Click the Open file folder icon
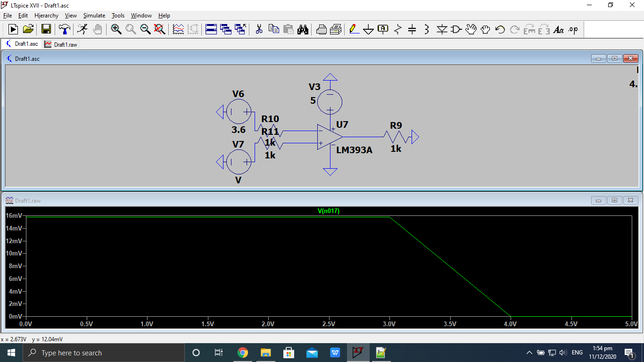 click(28, 29)
